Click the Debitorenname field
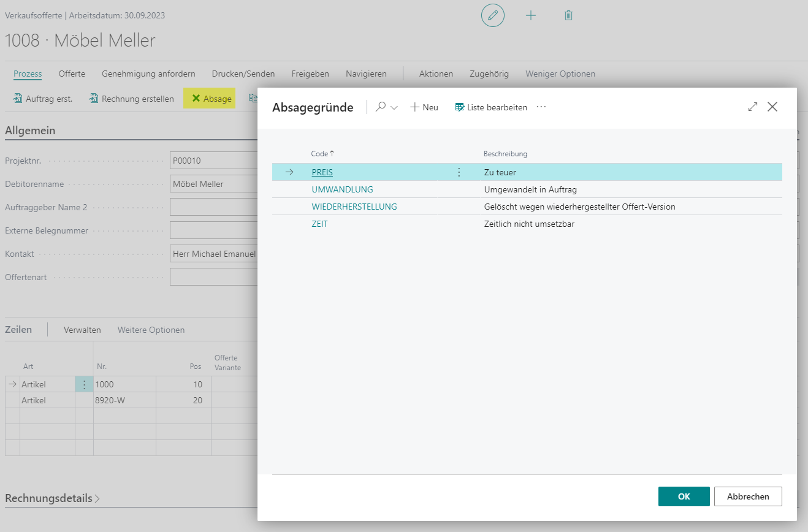Image resolution: width=808 pixels, height=532 pixels. [x=213, y=184]
